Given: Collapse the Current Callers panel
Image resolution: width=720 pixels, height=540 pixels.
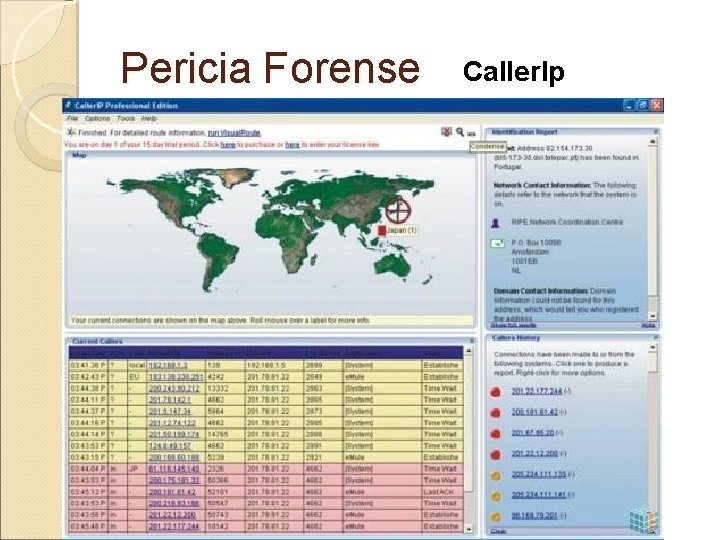Looking at the screenshot, I should point(472,341).
